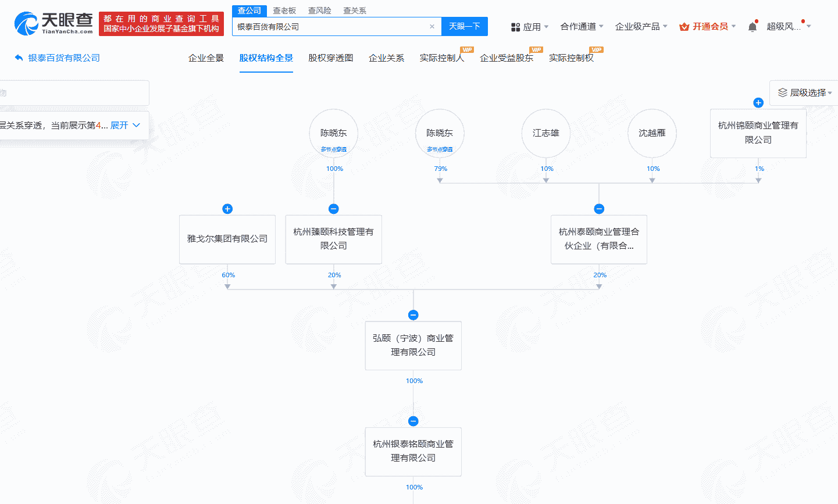Open the 层级选择 dropdown
The width and height of the screenshot is (838, 504).
tap(805, 93)
